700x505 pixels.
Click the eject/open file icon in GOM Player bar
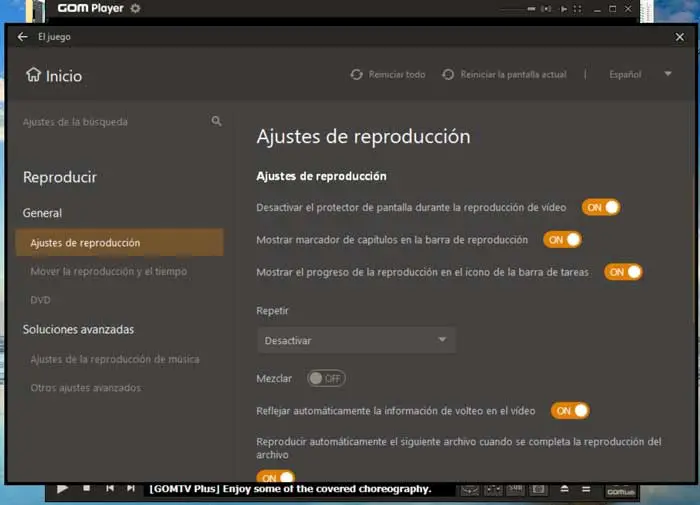(x=564, y=489)
